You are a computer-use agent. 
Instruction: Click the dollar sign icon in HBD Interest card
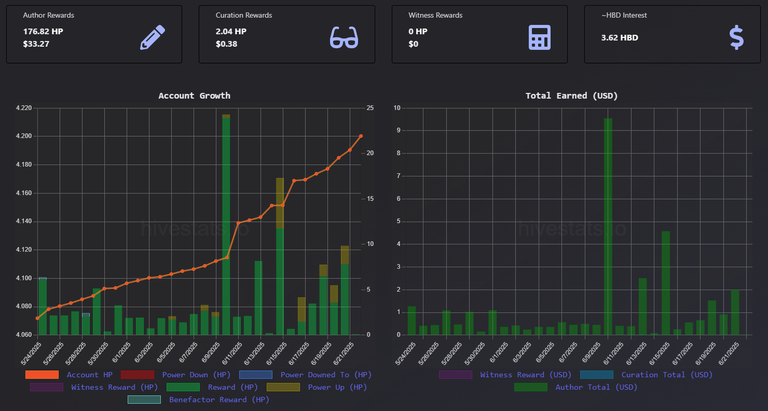[736, 38]
